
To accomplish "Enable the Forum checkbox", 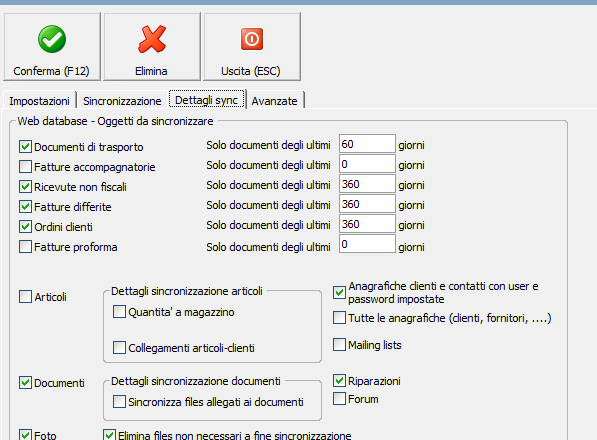I will point(339,399).
